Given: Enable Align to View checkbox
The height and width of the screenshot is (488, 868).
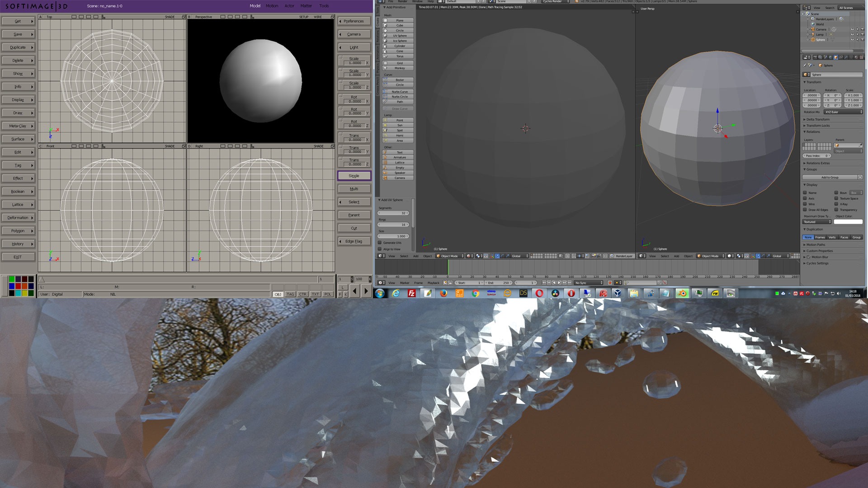Looking at the screenshot, I should coord(380,249).
